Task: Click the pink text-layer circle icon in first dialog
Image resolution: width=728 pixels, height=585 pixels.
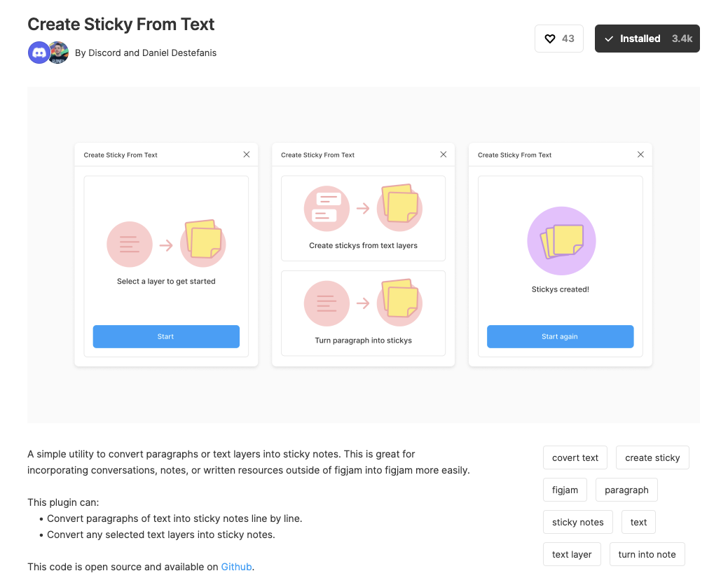Action: [130, 244]
